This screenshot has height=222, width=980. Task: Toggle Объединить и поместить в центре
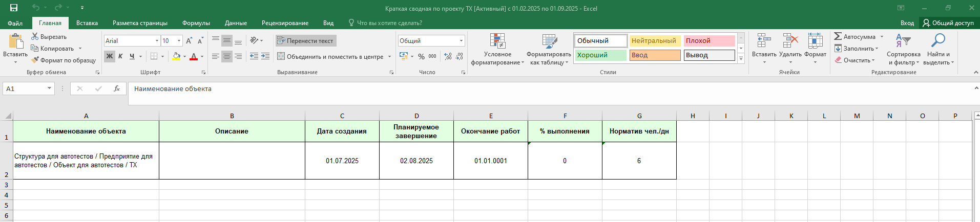tap(330, 56)
